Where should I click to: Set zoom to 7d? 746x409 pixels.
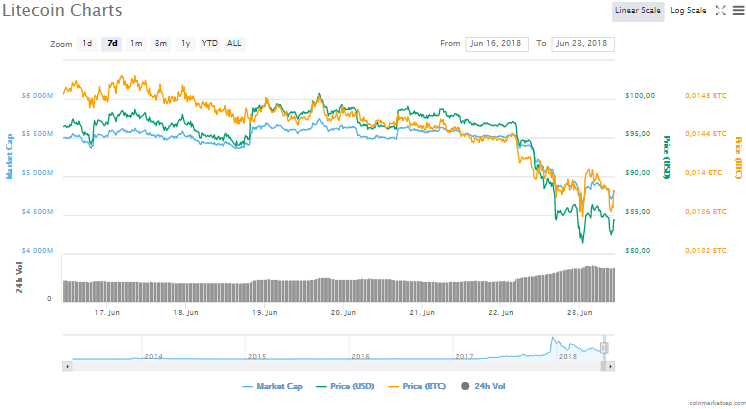click(112, 44)
